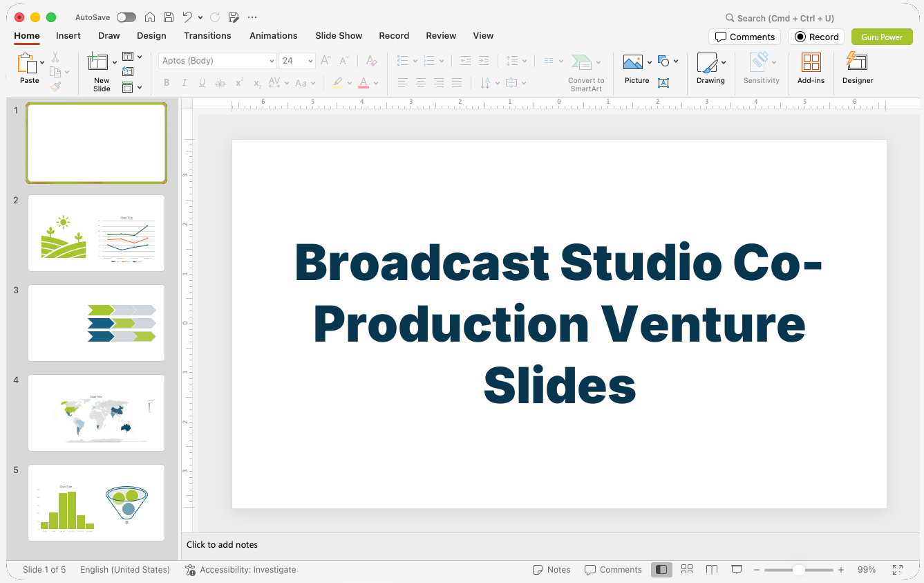Image resolution: width=924 pixels, height=583 pixels.
Task: Increase the list indent level
Action: 484,61
